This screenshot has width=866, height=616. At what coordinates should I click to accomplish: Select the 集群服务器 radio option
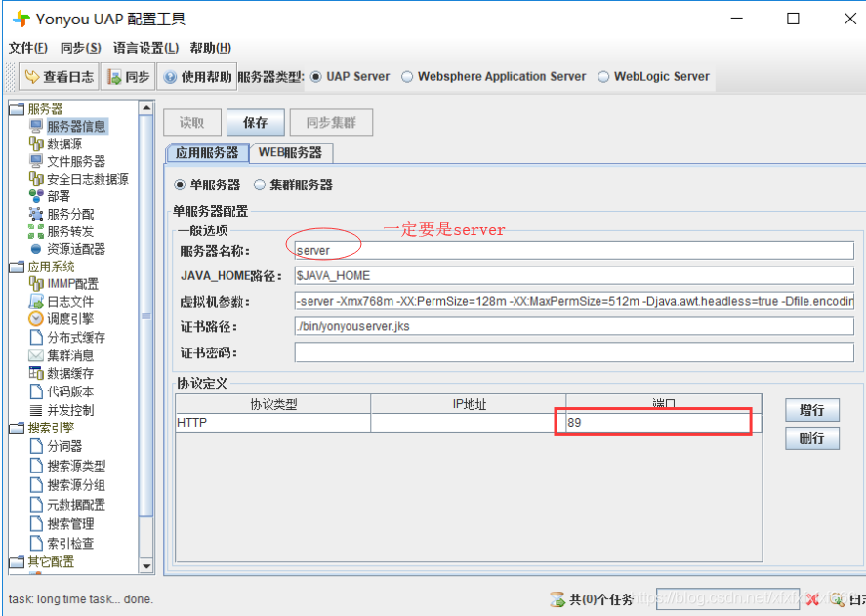(259, 185)
